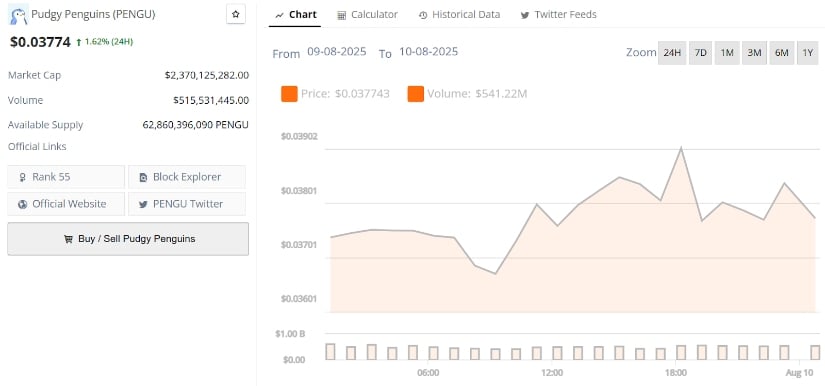The image size is (825, 386).
Task: Click the To date field 10-08-2025
Action: pyautogui.click(x=428, y=52)
